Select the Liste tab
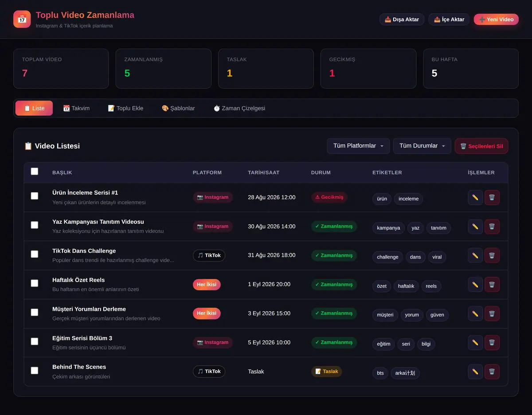 coord(34,108)
